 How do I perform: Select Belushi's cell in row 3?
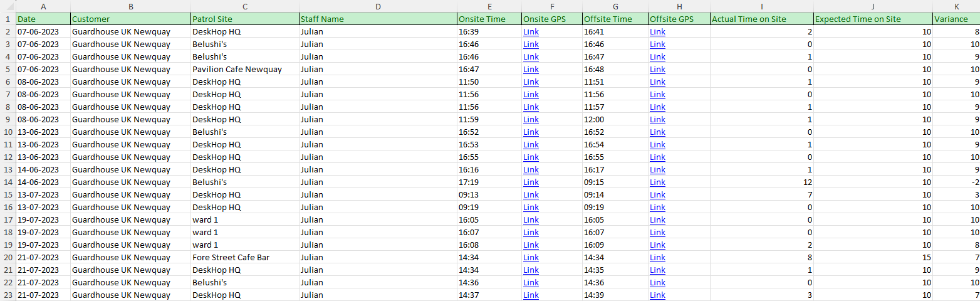point(245,45)
